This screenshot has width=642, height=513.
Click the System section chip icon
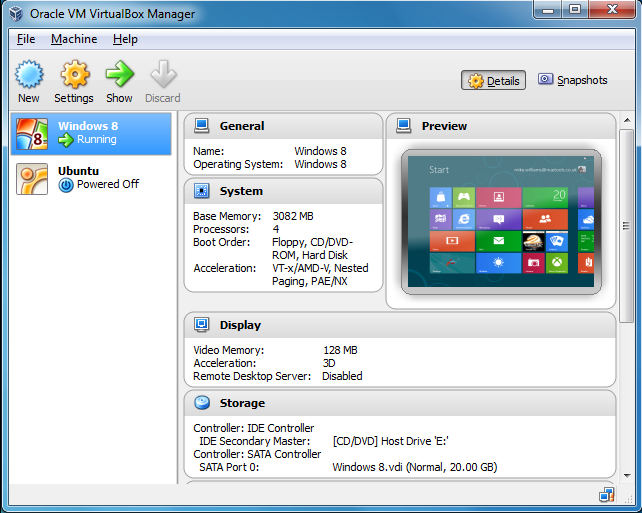pos(202,191)
